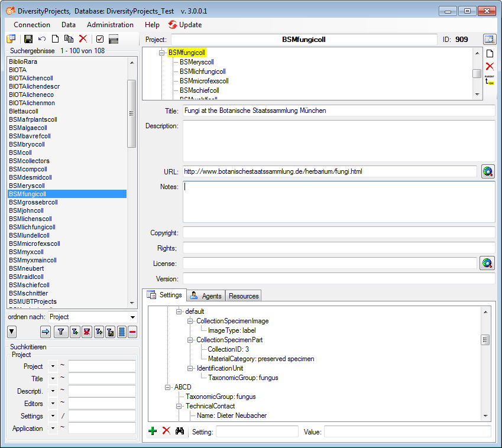Click the globe search icon beside License
Image resolution: width=502 pixels, height=448 pixels.
487,264
